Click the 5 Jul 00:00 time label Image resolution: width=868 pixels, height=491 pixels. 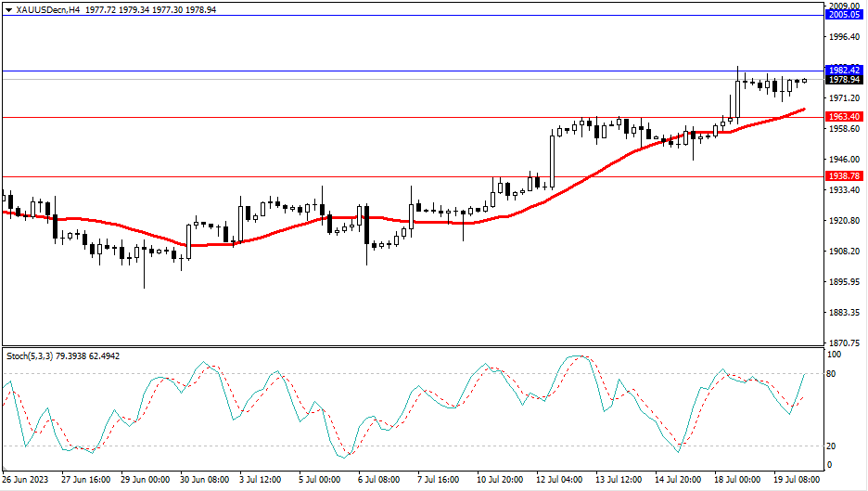[x=320, y=481]
